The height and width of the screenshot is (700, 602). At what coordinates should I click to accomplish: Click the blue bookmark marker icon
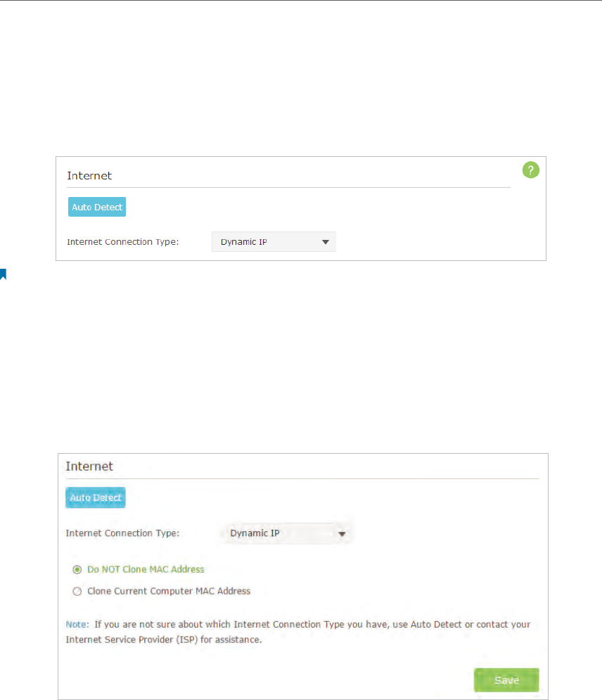pos(3,274)
